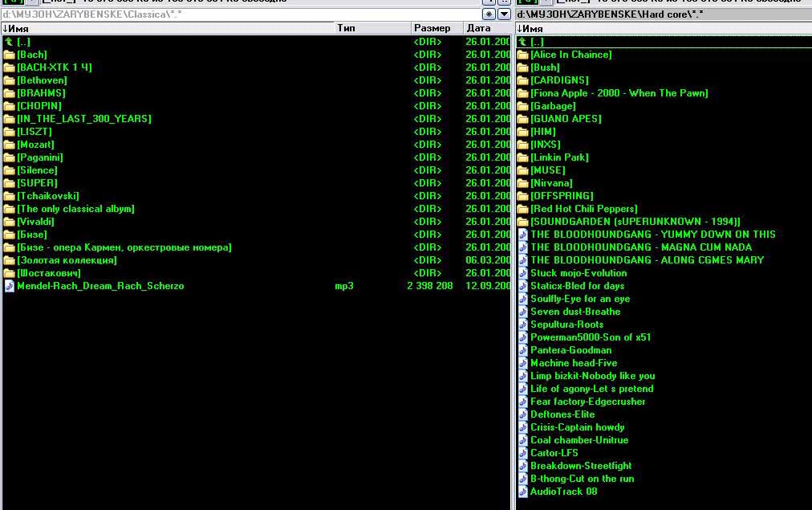
Task: Select the Alice In Chaince folder icon
Action: click(x=522, y=55)
